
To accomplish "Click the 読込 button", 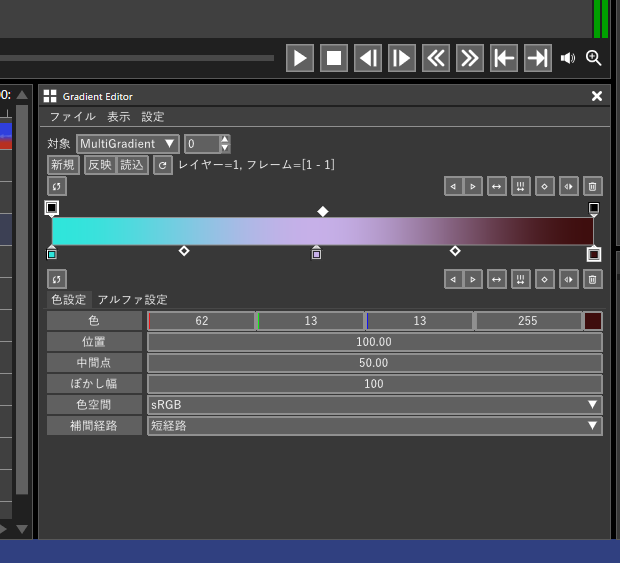I will coord(132,165).
